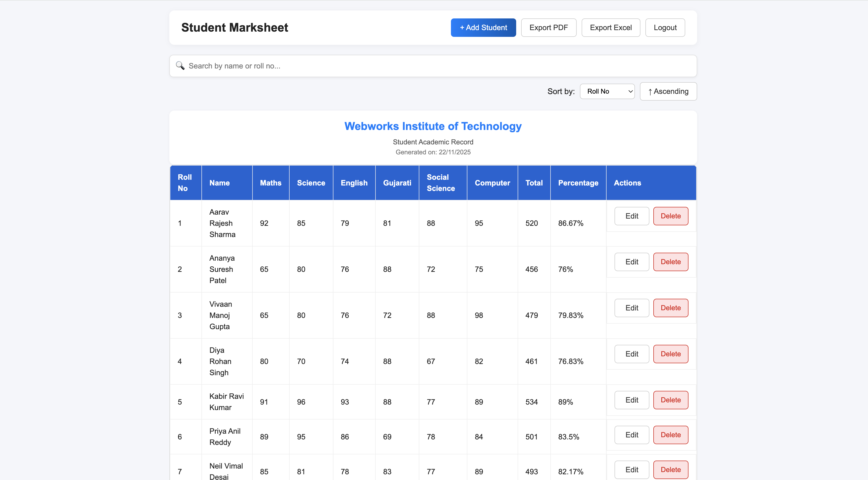Select the name Priya Anil Reddy
The width and height of the screenshot is (868, 480).
225,437
